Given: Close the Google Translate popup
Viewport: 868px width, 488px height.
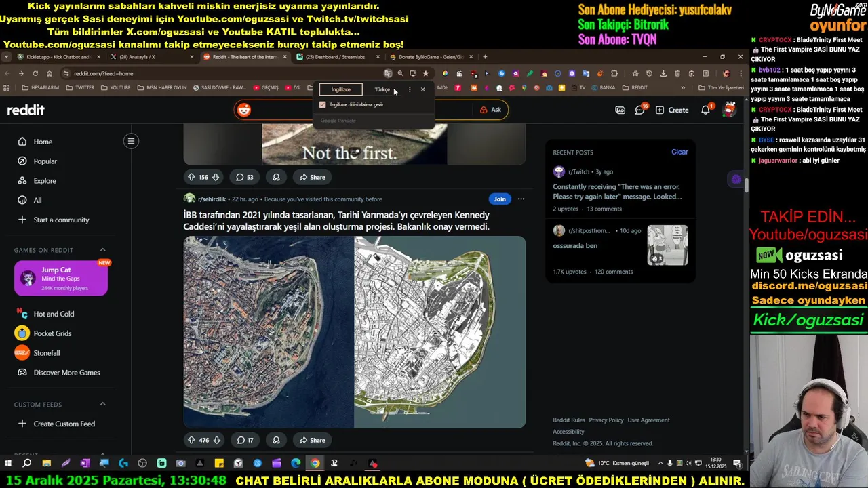Looking at the screenshot, I should (x=422, y=89).
